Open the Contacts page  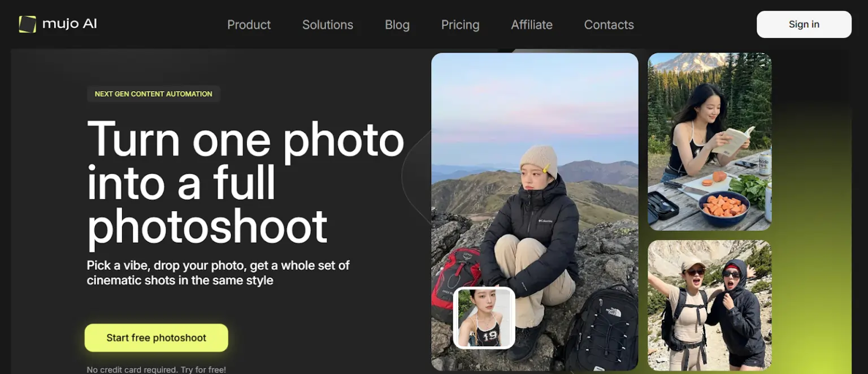point(609,25)
